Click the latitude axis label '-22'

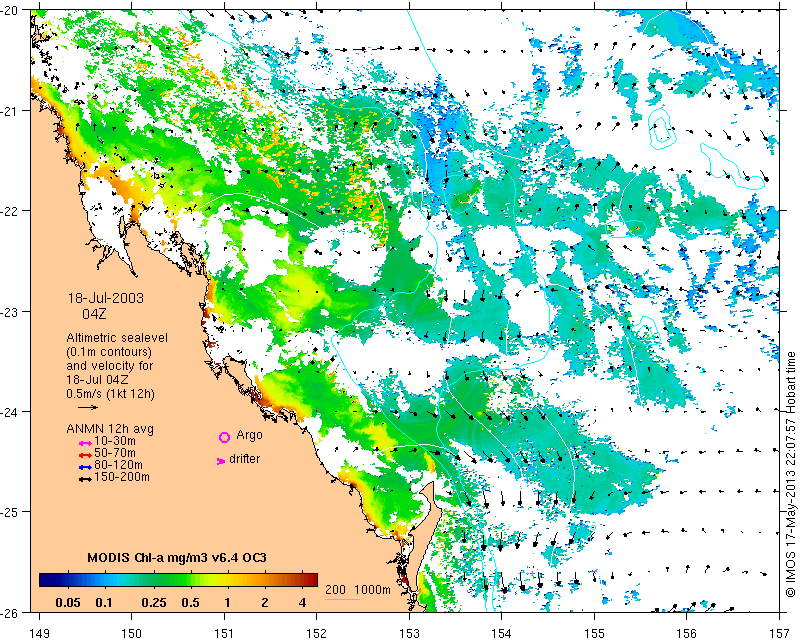tap(10, 211)
